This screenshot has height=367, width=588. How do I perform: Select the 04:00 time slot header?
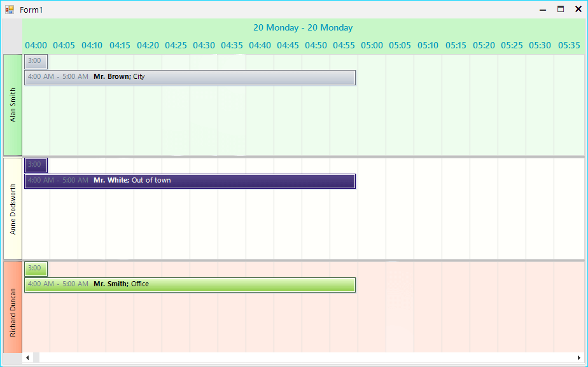pyautogui.click(x=36, y=45)
